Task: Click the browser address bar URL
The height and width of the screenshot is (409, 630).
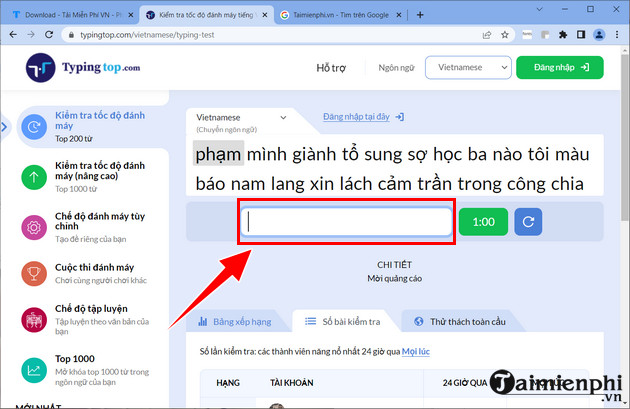Action: click(x=147, y=35)
